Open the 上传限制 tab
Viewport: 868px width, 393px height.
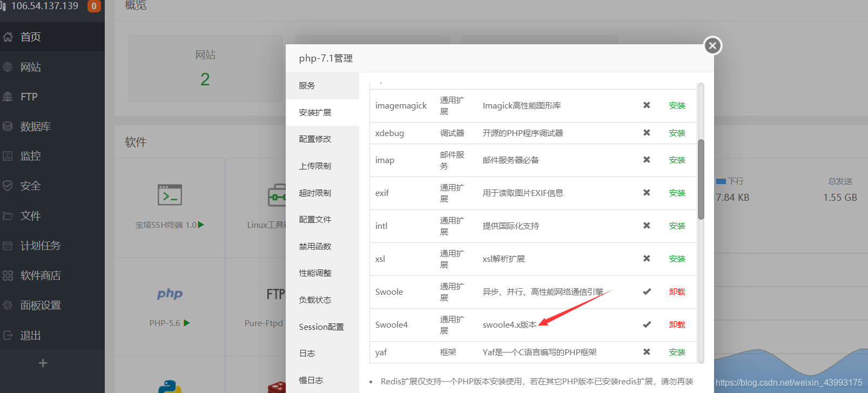click(322, 166)
